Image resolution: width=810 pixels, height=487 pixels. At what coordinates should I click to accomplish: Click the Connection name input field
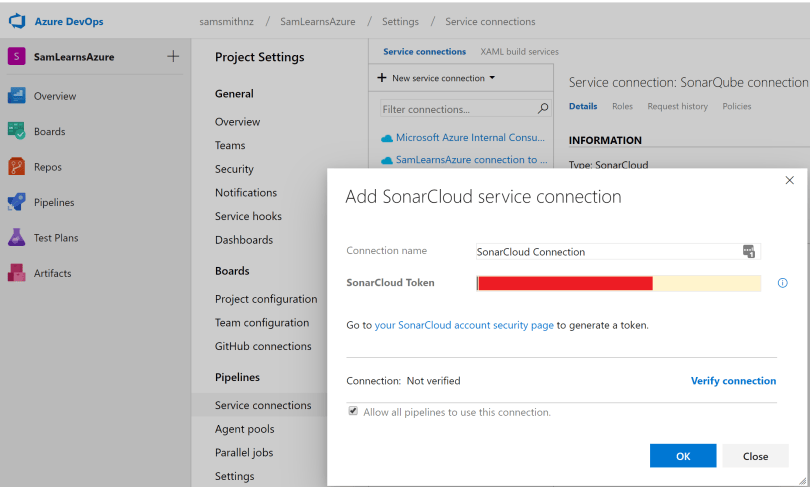click(618, 252)
